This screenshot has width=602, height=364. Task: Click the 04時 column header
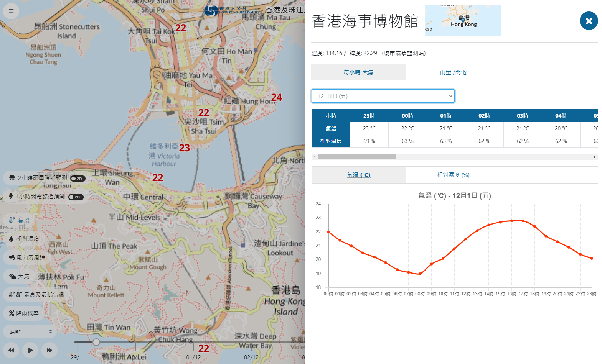(561, 116)
